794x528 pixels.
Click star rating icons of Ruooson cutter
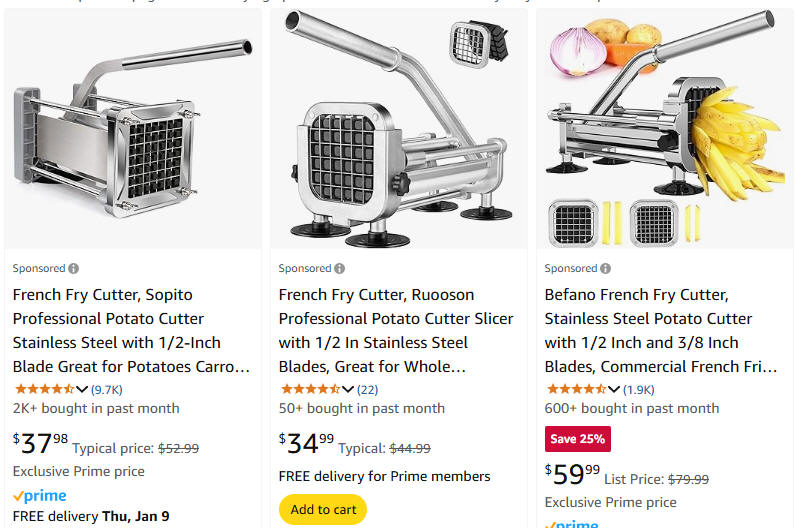[x=310, y=389]
